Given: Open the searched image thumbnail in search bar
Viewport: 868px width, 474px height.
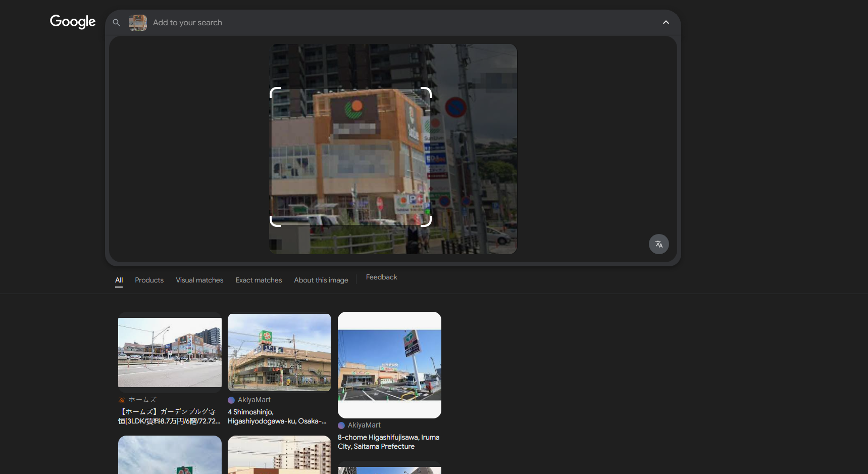Looking at the screenshot, I should [138, 23].
